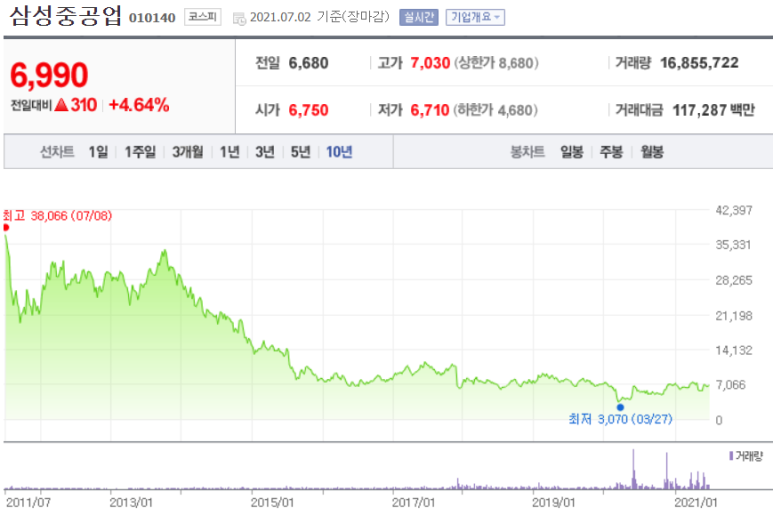
Task: Click the 고가 value 7,030
Action: coord(430,63)
